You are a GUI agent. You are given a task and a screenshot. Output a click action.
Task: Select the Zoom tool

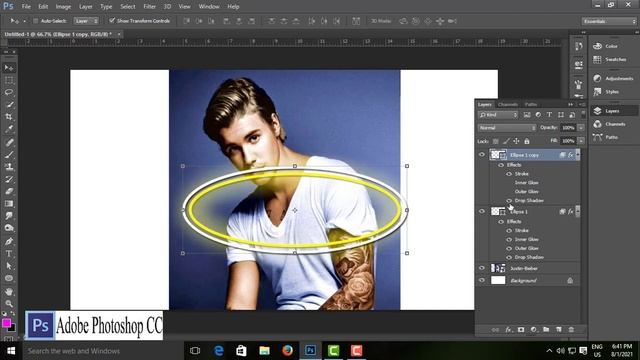pyautogui.click(x=9, y=304)
